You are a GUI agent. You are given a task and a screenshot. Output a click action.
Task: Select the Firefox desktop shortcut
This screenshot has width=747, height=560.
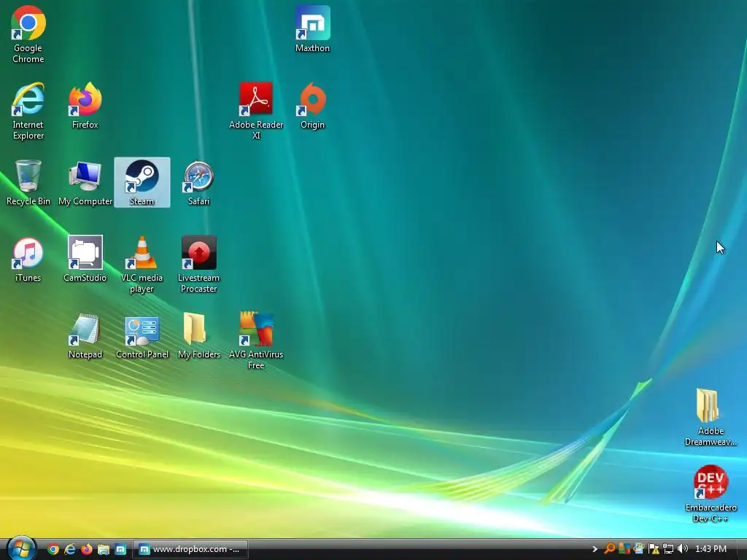(x=85, y=105)
